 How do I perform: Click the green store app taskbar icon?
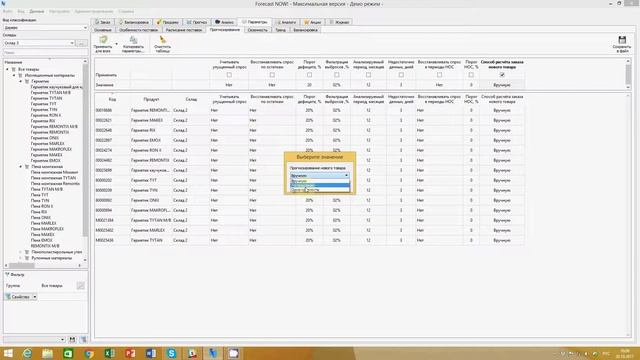tap(68, 353)
